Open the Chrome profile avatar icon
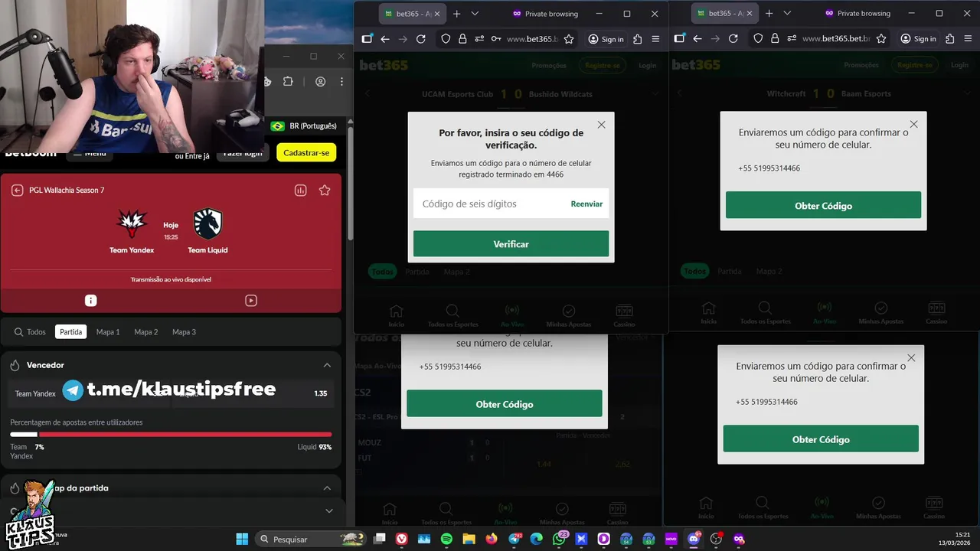Image resolution: width=980 pixels, height=551 pixels. coord(320,82)
